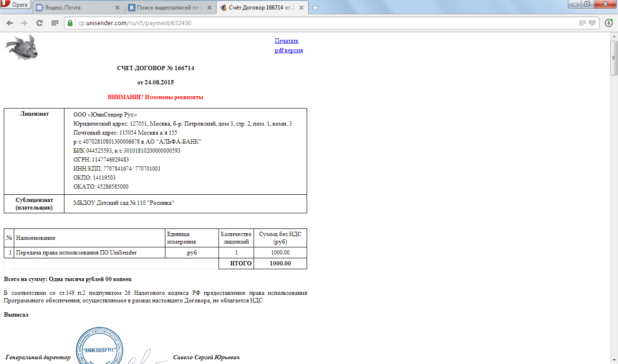Click the red ВНИМАНИЕ! Изменены реквизиты notice
The image size is (618, 364).
155,97
